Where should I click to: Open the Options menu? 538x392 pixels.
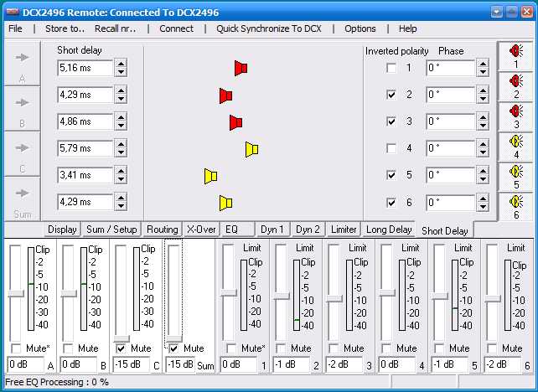[x=360, y=28]
